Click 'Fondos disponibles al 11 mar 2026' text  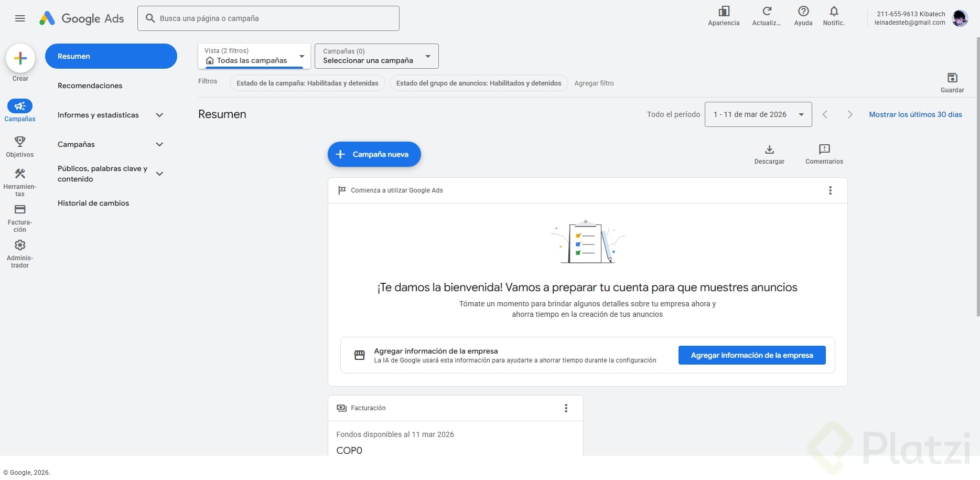395,434
